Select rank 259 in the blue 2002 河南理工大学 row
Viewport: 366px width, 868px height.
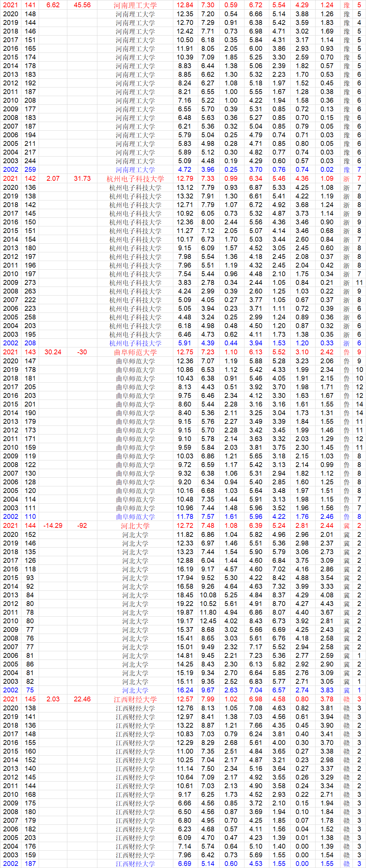30,170
